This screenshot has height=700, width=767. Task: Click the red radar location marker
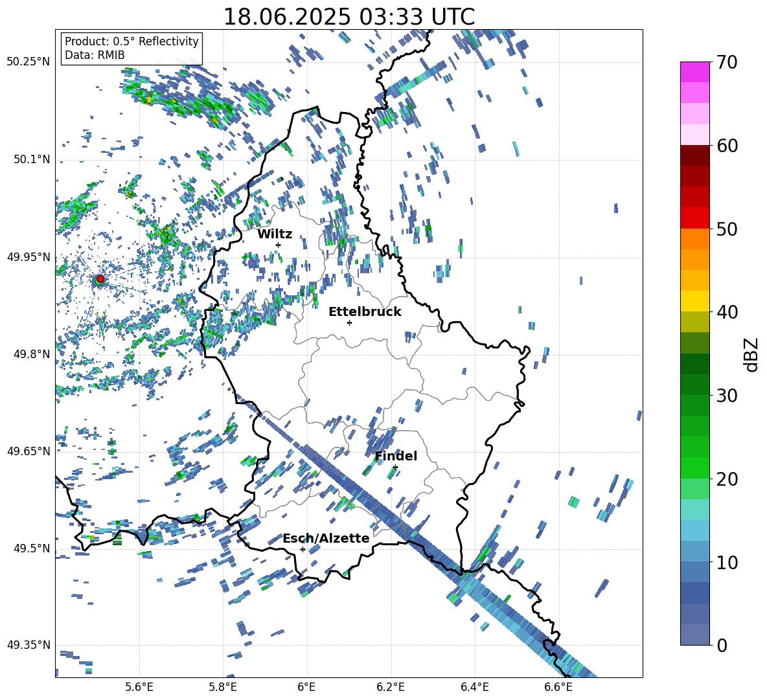coord(100,279)
